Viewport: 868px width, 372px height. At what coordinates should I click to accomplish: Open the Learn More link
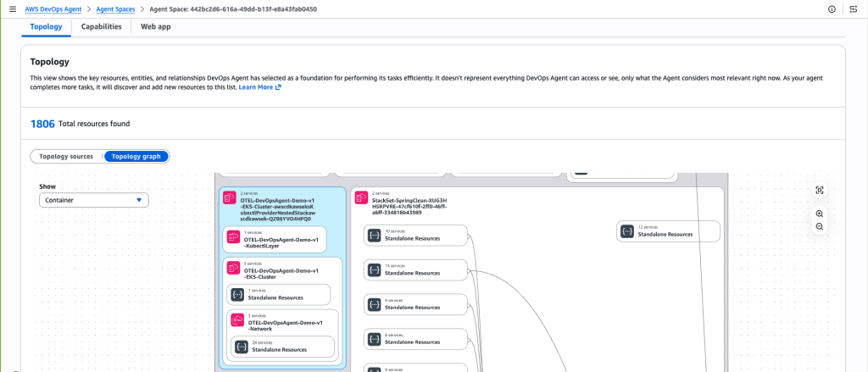click(x=259, y=87)
